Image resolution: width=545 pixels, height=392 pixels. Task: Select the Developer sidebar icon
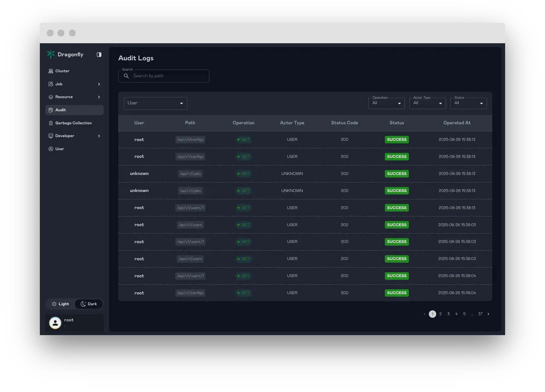51,136
